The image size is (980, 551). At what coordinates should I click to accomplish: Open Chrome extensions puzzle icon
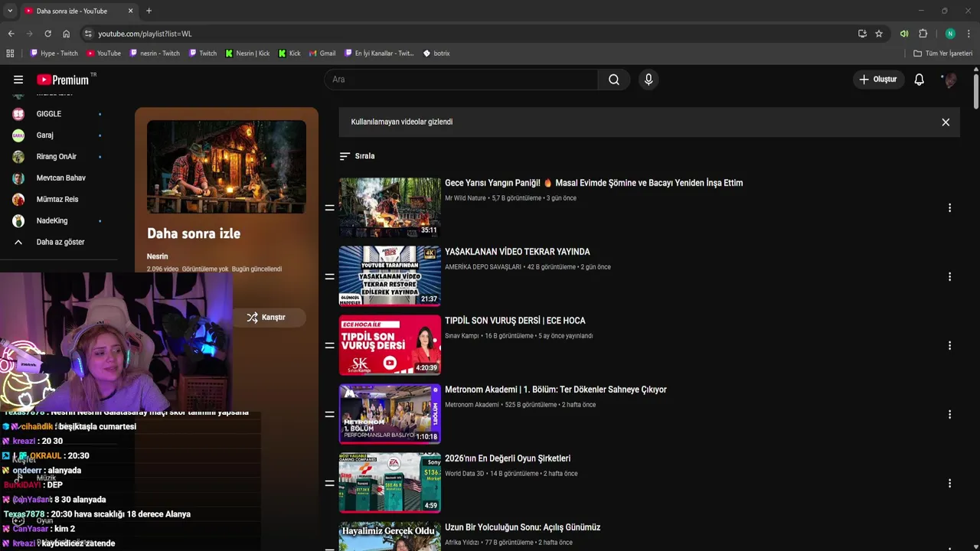pyautogui.click(x=923, y=34)
